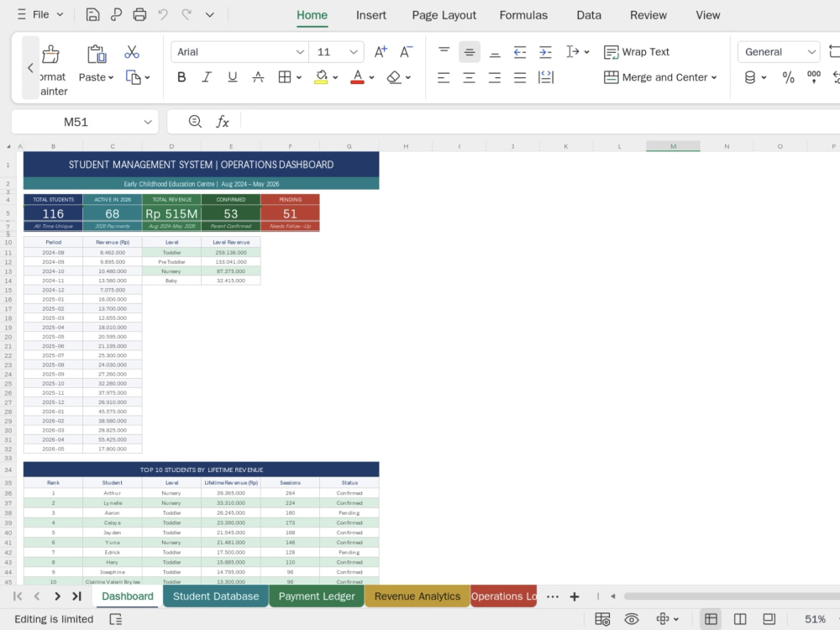Open the General number format dropdown

[811, 52]
